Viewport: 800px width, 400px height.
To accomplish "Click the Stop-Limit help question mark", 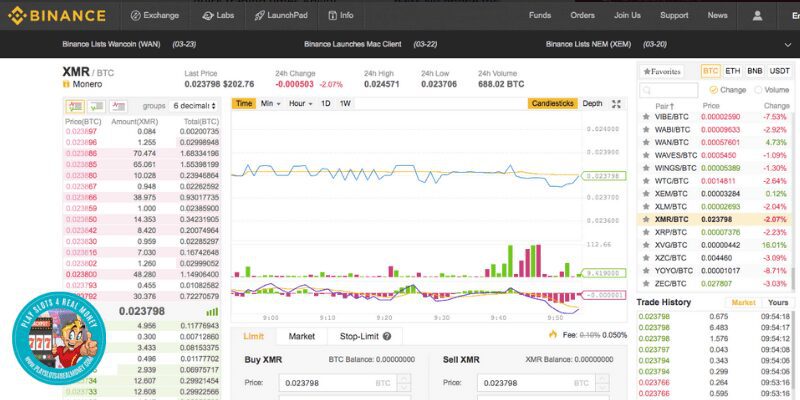I will coord(387,337).
